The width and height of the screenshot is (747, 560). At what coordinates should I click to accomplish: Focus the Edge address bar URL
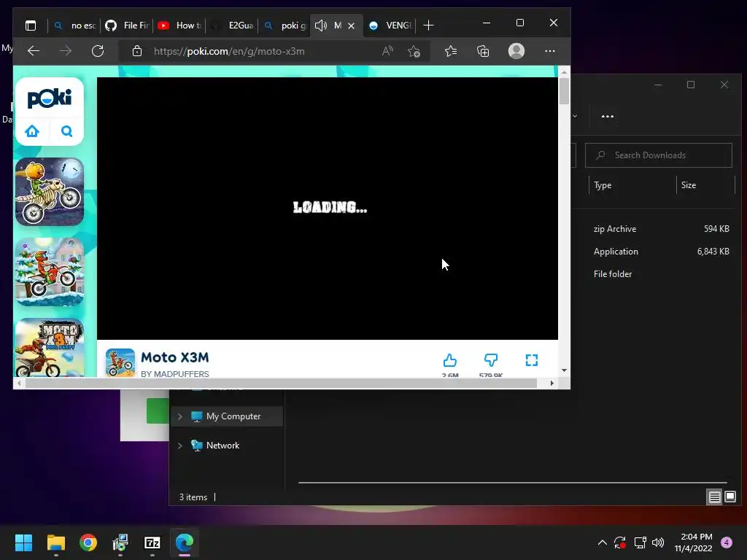229,52
